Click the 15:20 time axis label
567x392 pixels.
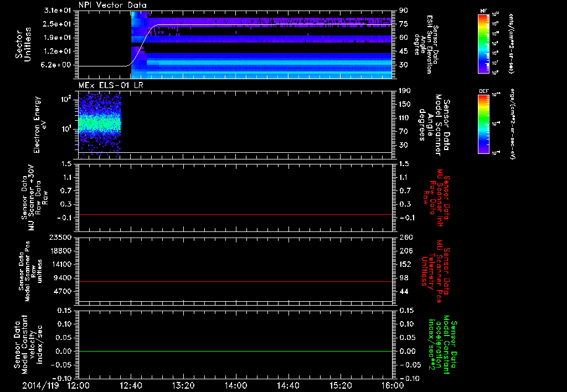click(341, 385)
